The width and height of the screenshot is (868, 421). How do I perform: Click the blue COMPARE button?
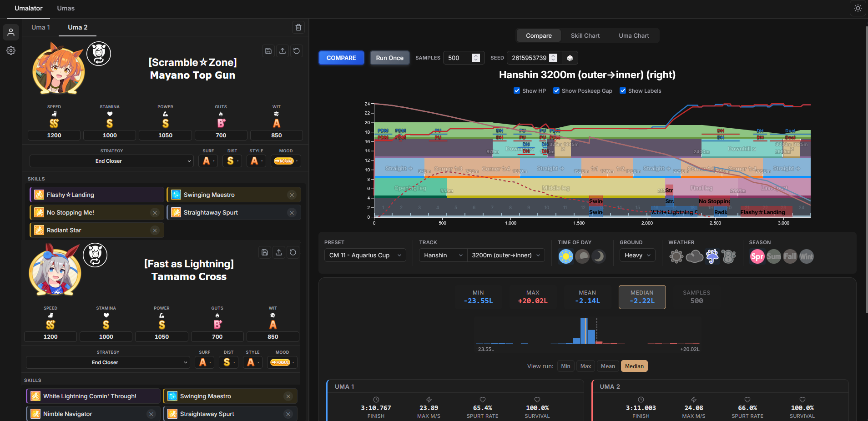[x=341, y=58]
